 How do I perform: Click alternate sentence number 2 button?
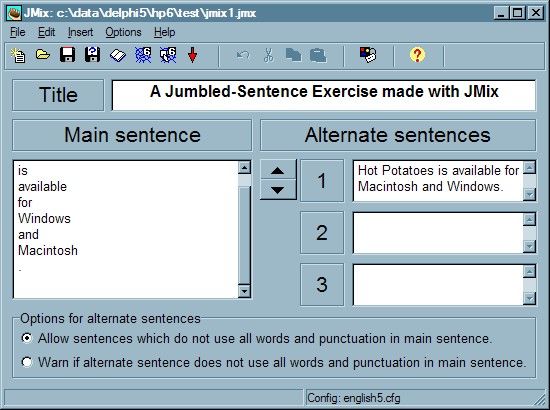[322, 233]
